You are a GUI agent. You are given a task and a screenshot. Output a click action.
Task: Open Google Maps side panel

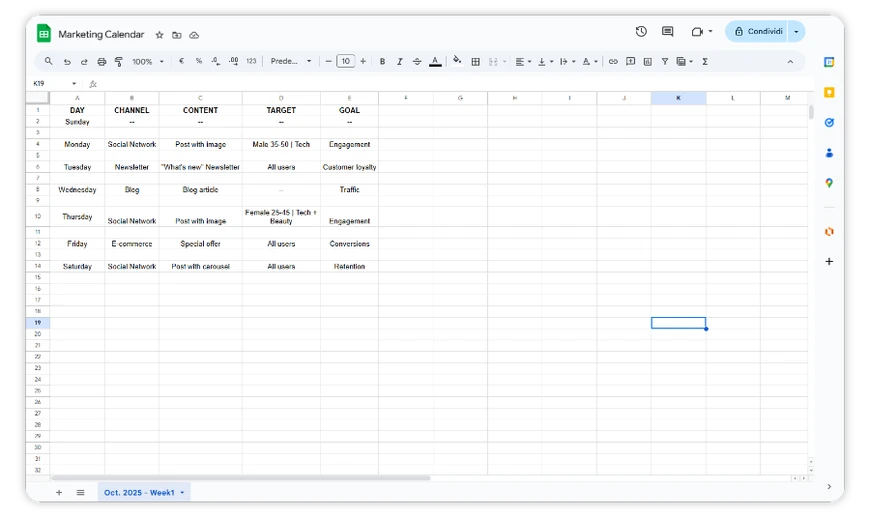click(x=829, y=183)
